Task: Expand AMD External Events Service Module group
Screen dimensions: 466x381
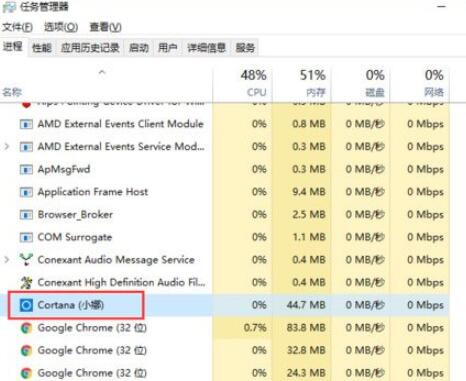Action: click(x=7, y=146)
